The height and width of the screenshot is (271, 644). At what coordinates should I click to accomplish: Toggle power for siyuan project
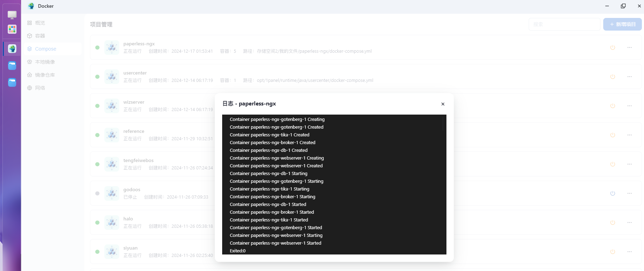pos(613,252)
